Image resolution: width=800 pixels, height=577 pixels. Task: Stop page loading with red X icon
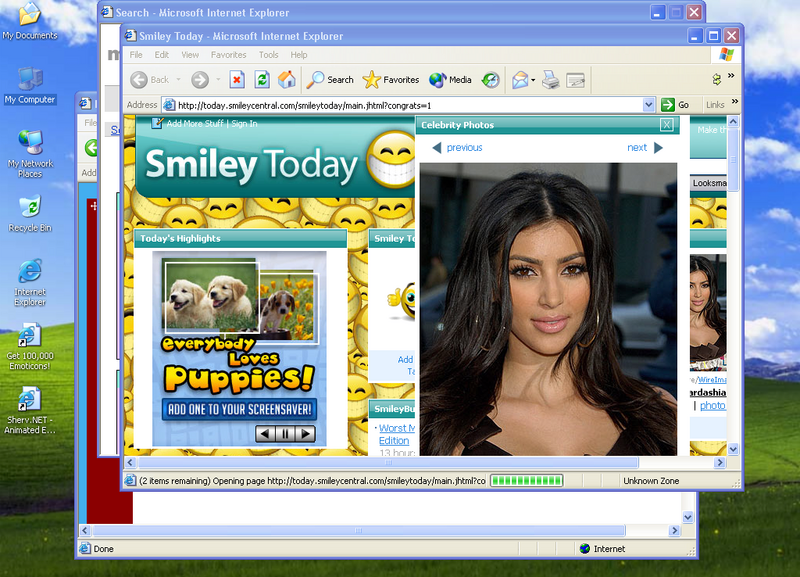click(237, 80)
